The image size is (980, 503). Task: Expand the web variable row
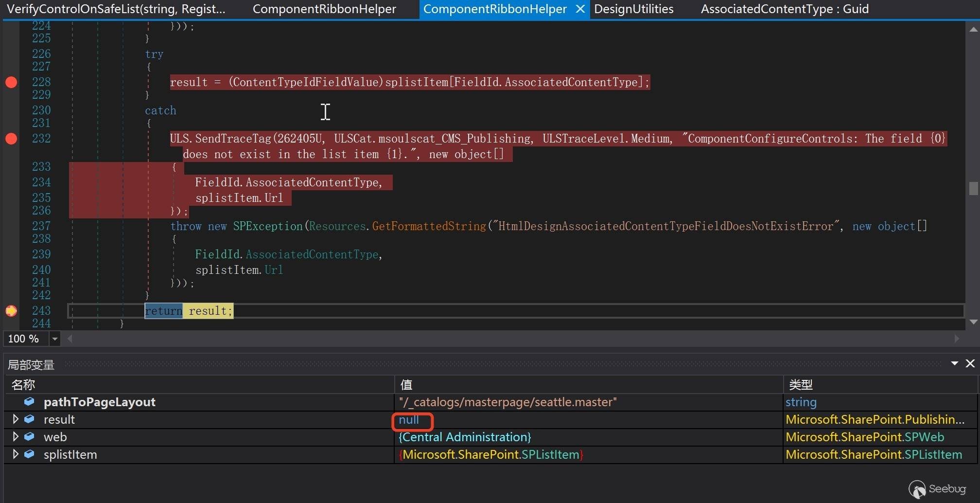[15, 437]
